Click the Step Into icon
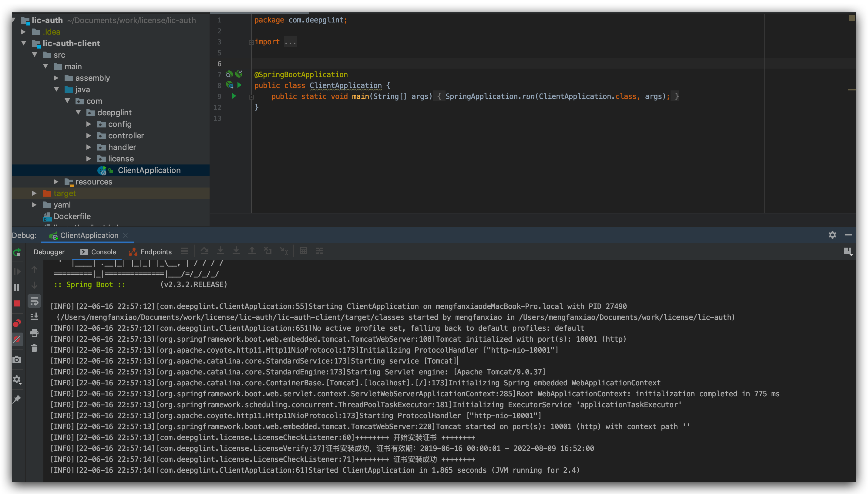The height and width of the screenshot is (494, 868). 220,251
